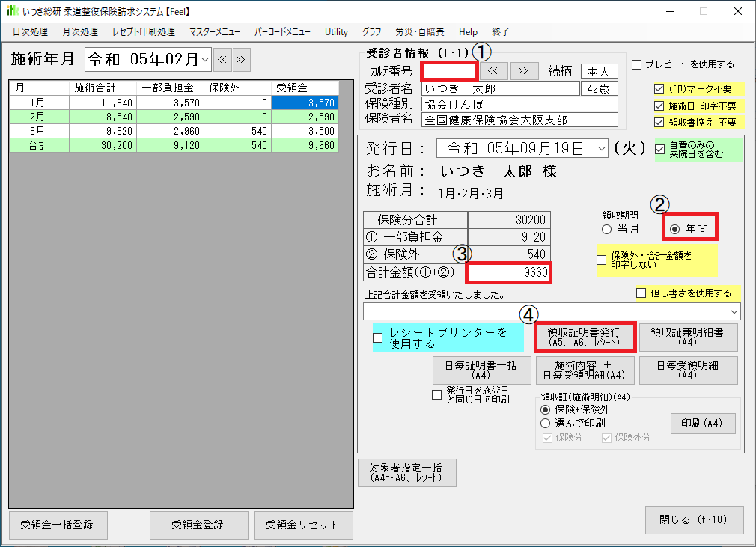
Task: Open the マスターメニュー menu
Action: click(215, 32)
